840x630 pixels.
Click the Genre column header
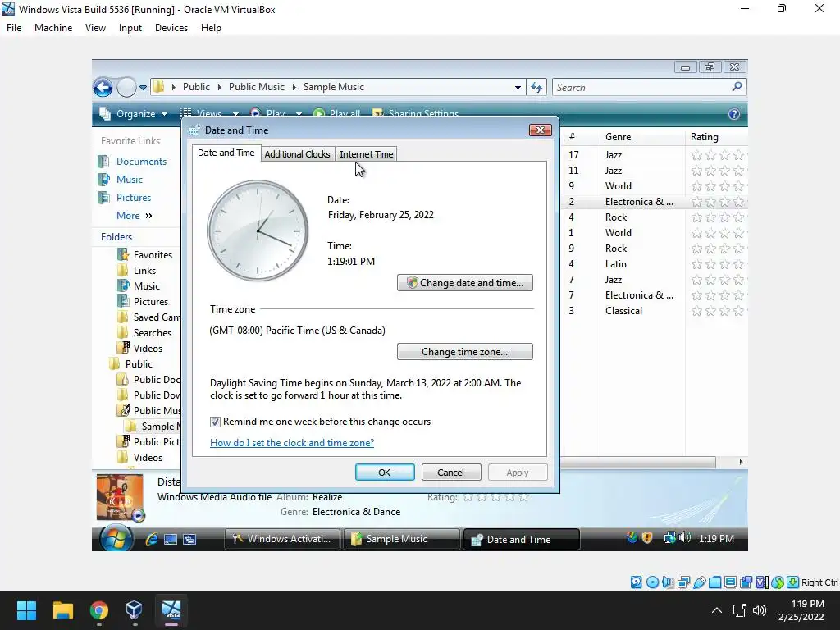[641, 137]
